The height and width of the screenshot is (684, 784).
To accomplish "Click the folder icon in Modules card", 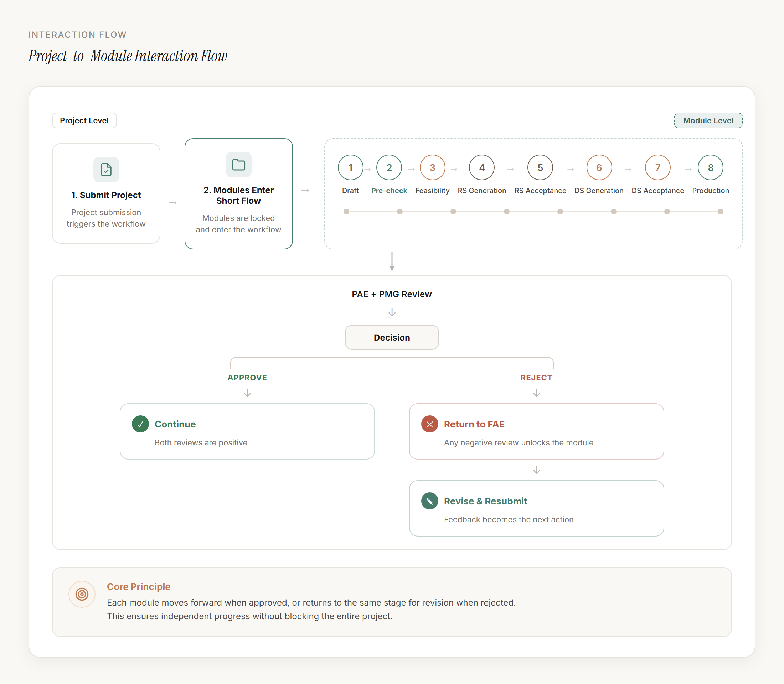I will (239, 165).
